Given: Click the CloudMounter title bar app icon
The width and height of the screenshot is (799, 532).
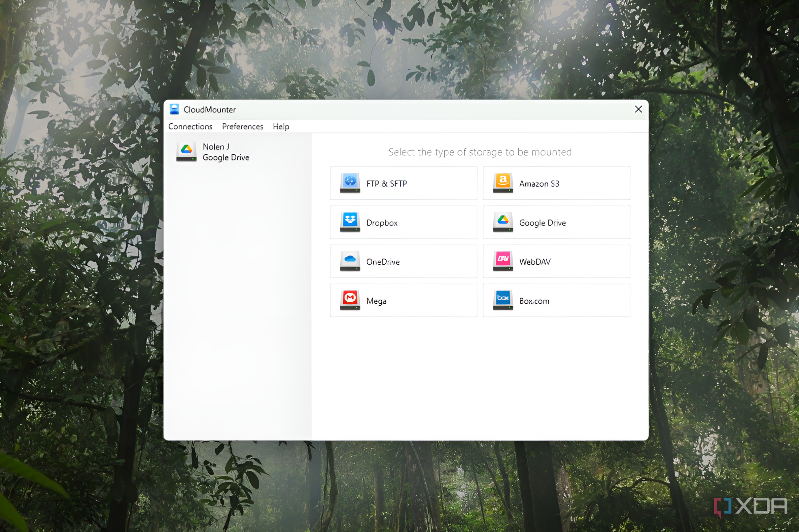Looking at the screenshot, I should [x=175, y=109].
